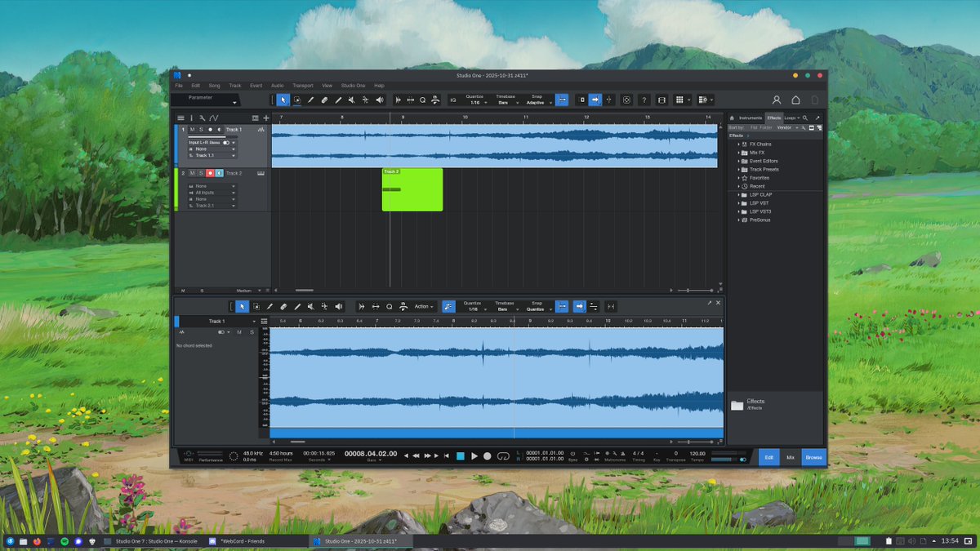Select the editor's Arrow tool
The image size is (980, 551).
[x=243, y=306]
